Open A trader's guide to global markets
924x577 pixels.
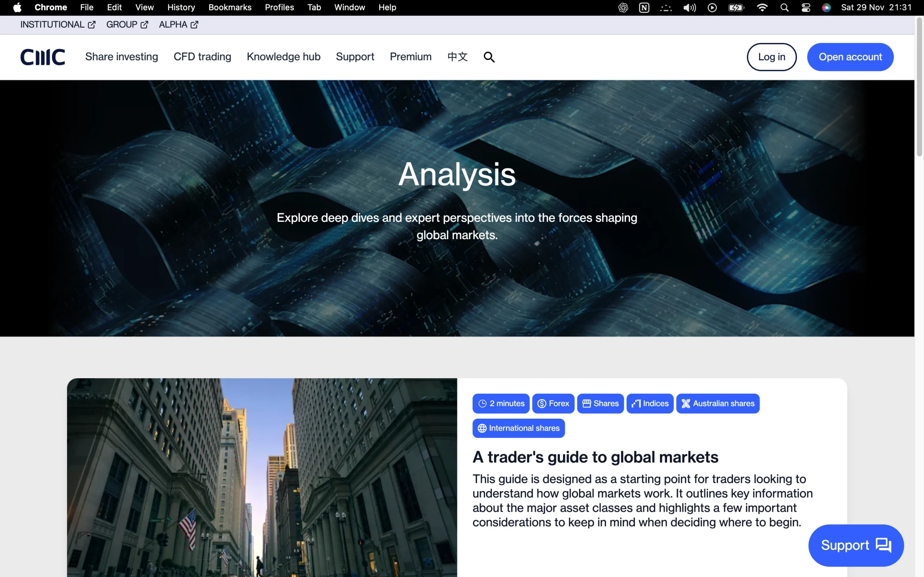pyautogui.click(x=595, y=457)
